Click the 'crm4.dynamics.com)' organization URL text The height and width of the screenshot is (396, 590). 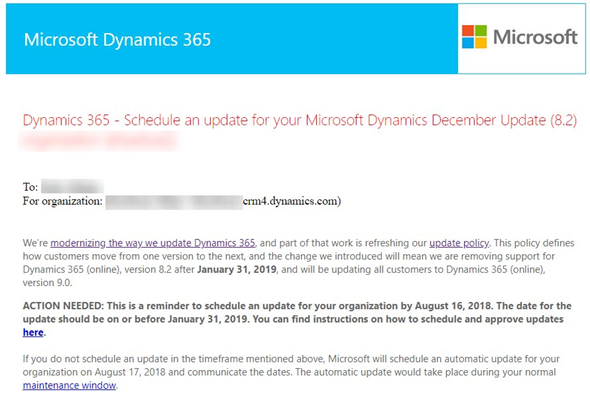292,201
